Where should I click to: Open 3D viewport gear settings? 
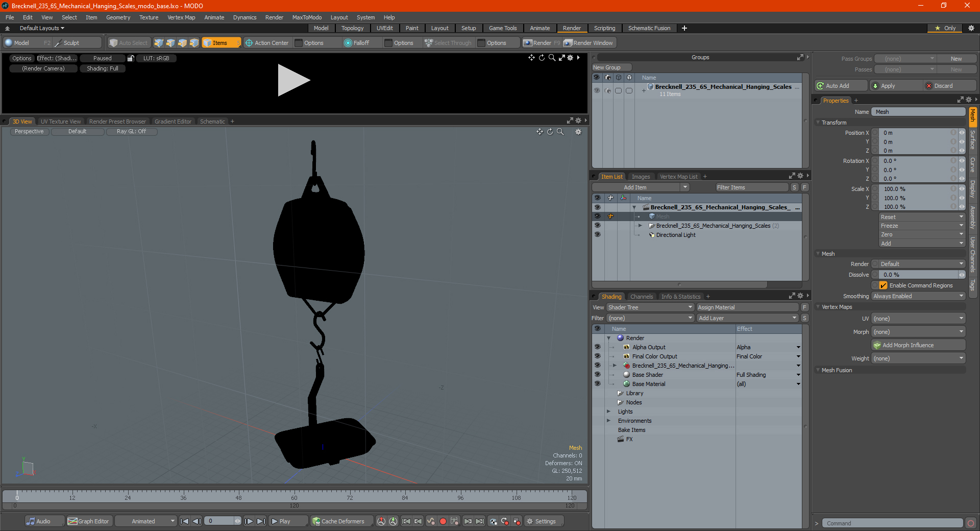pos(578,132)
